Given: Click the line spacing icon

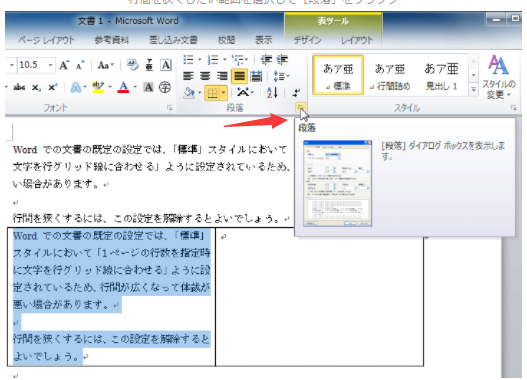Looking at the screenshot, I should (x=279, y=76).
